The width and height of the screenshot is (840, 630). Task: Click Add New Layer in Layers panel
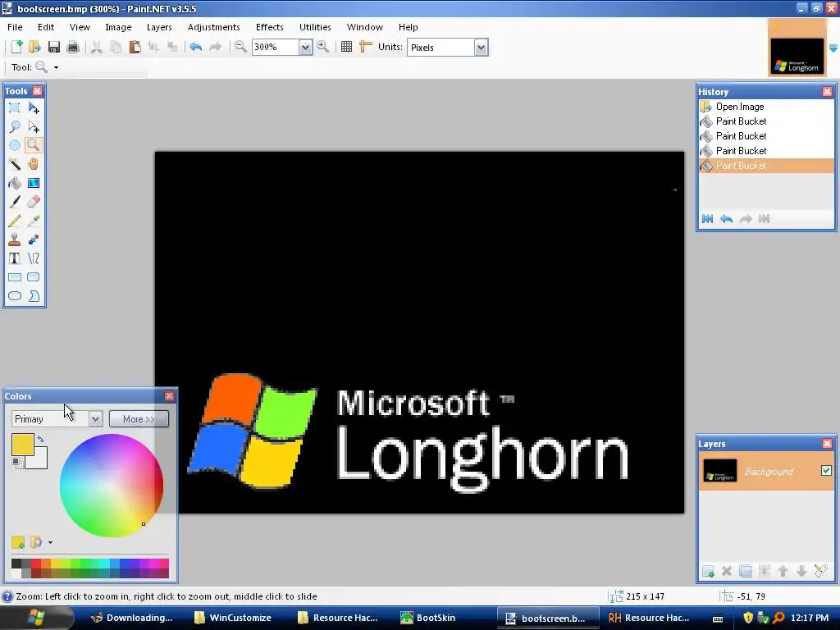pos(708,571)
